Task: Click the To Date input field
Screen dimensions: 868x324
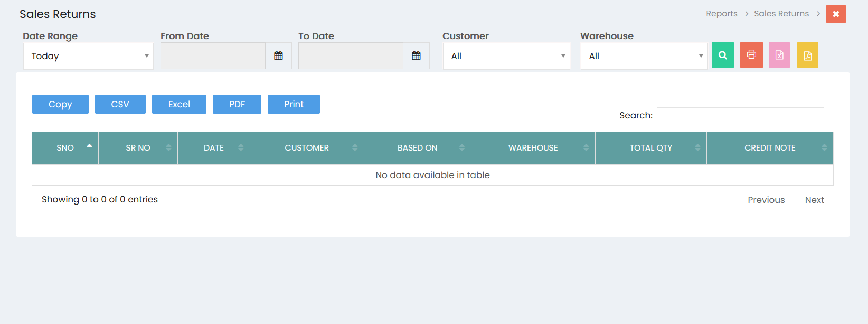Action: click(351, 55)
